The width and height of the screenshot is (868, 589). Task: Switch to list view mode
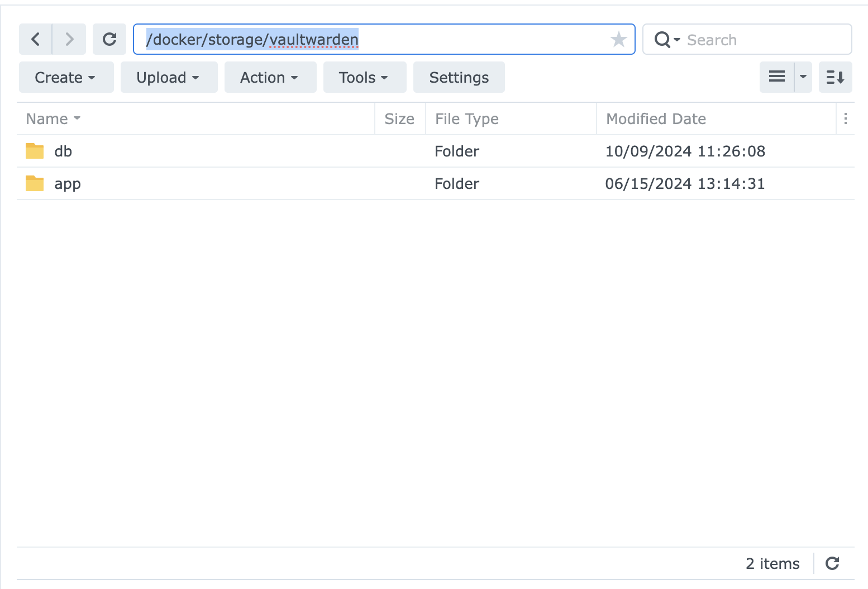[x=777, y=77]
